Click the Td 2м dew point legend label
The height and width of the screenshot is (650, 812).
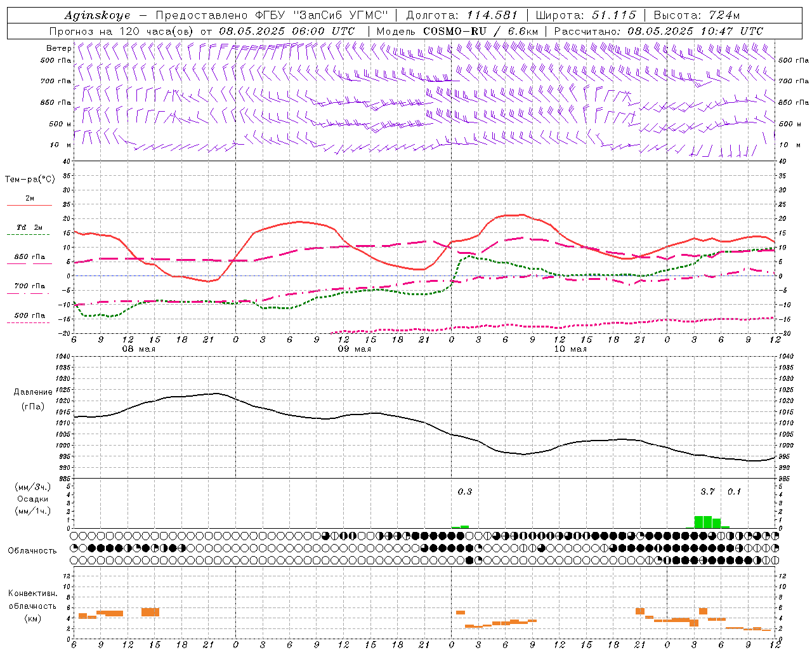29,227
